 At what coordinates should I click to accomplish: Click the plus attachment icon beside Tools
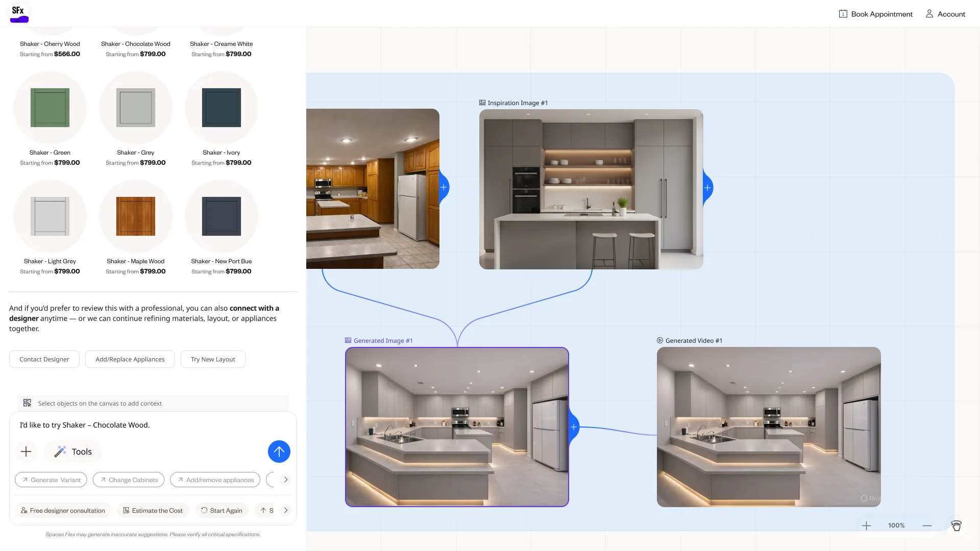[26, 452]
